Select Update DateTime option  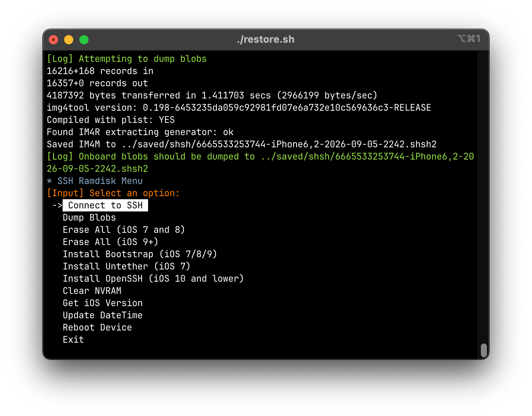103,315
